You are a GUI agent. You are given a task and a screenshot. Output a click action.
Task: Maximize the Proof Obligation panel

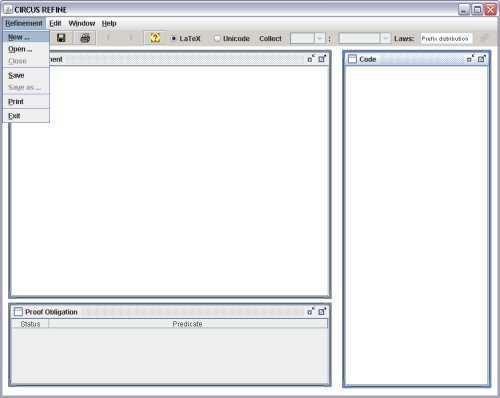tap(322, 311)
